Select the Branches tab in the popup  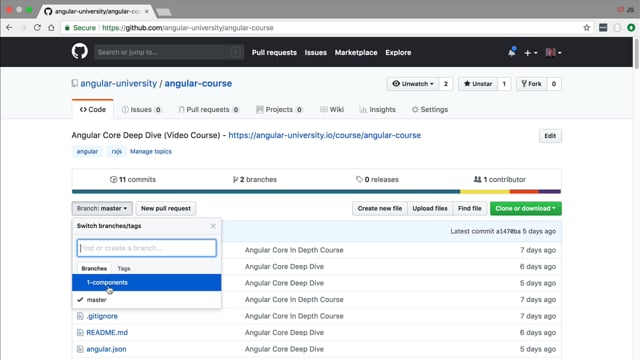click(94, 268)
